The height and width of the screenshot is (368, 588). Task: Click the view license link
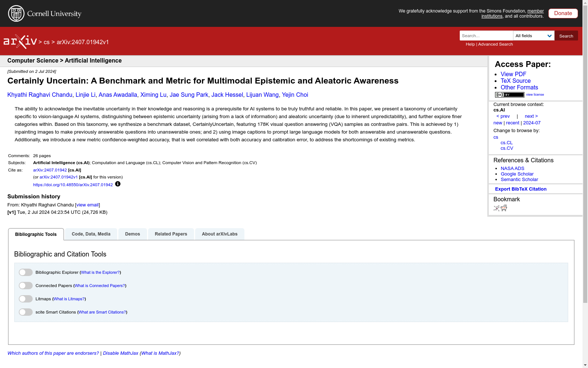click(x=535, y=95)
